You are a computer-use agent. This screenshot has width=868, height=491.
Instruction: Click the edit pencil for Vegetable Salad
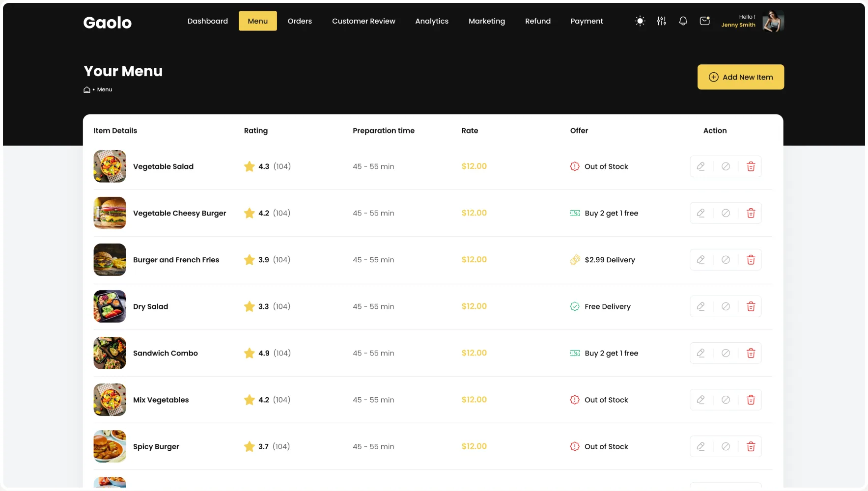701,166
